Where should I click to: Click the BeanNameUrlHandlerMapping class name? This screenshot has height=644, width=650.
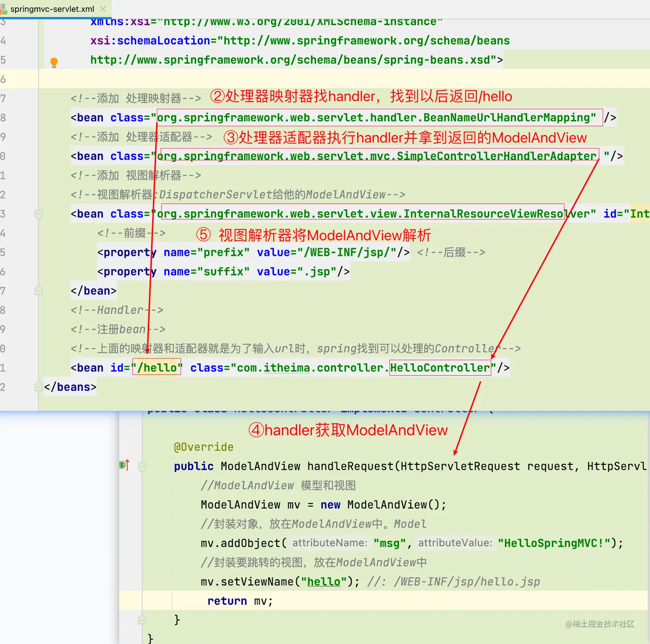coord(506,118)
